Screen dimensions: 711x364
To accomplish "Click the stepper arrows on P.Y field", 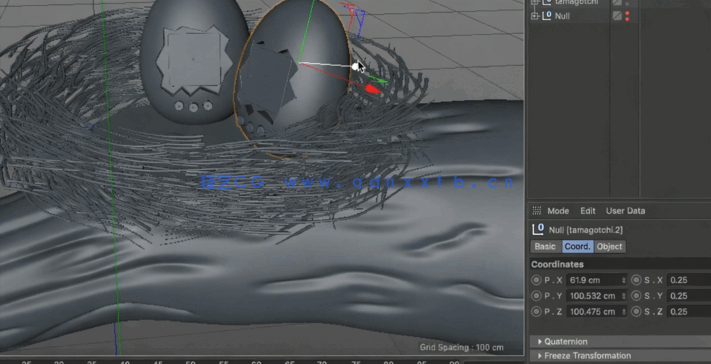I will [x=624, y=296].
